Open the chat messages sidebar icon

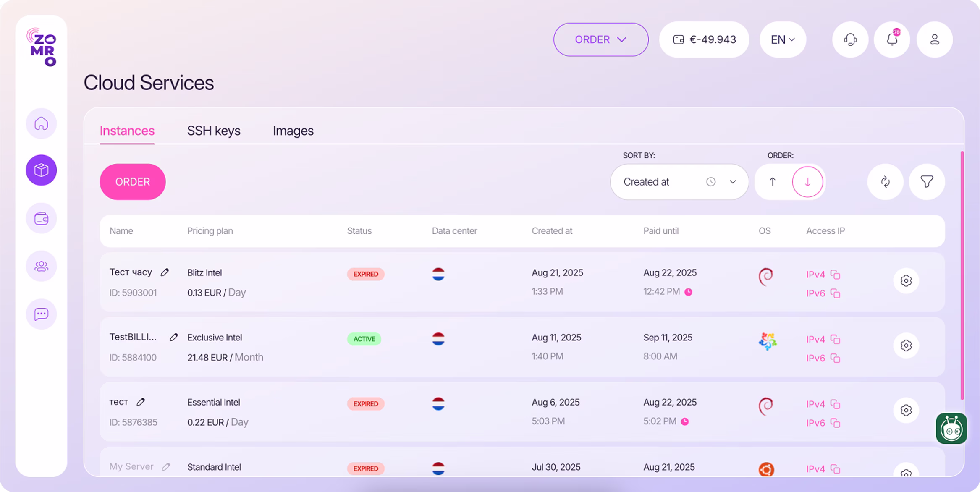(x=41, y=314)
